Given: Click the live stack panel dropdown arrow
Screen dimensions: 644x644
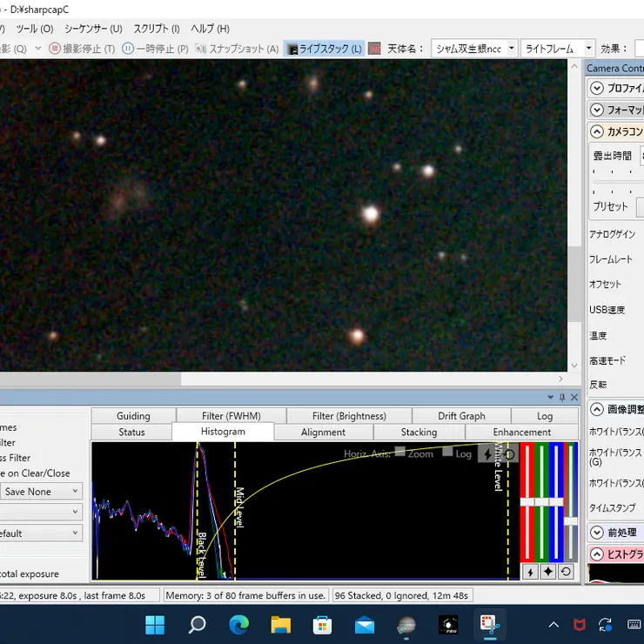Looking at the screenshot, I should [x=550, y=397].
